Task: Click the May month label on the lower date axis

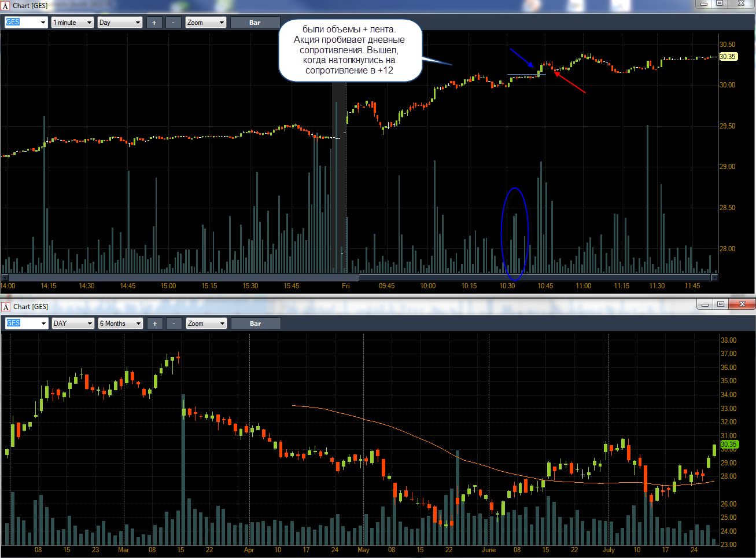Action: pyautogui.click(x=363, y=550)
